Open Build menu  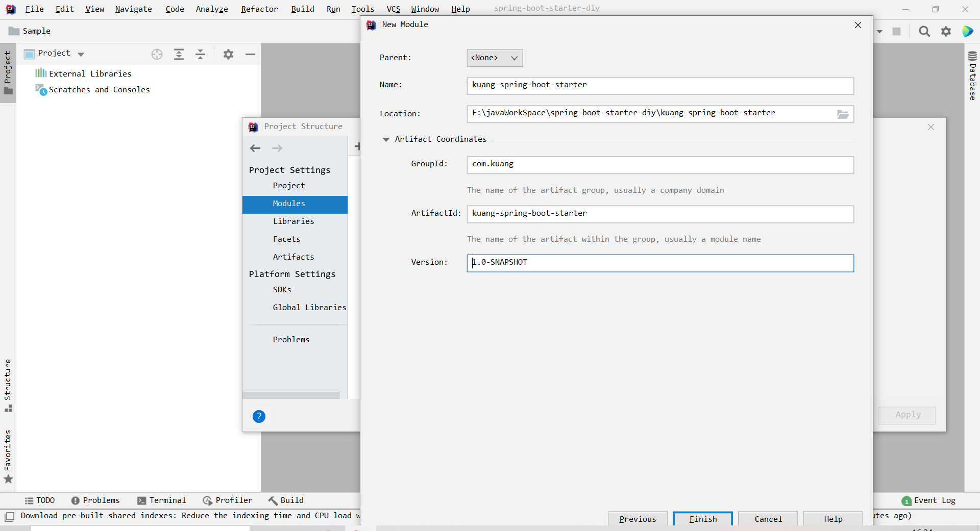[x=303, y=9]
